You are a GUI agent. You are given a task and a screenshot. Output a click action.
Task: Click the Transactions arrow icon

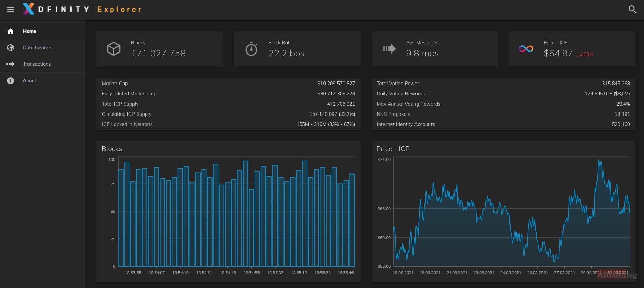click(x=11, y=64)
